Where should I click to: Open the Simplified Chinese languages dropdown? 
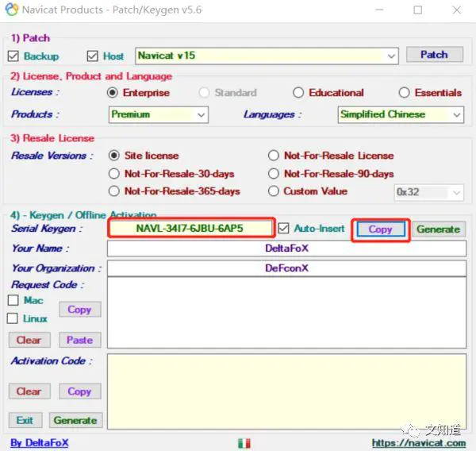pyautogui.click(x=401, y=114)
